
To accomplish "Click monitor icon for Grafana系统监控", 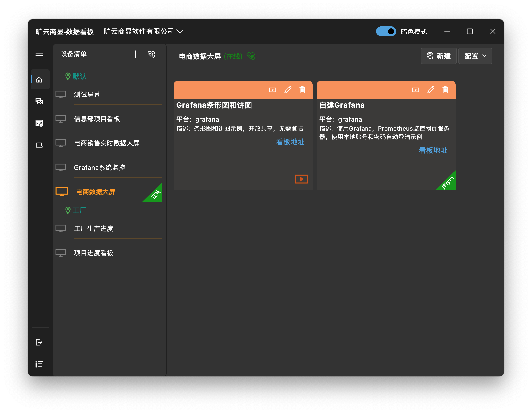I will pyautogui.click(x=61, y=168).
